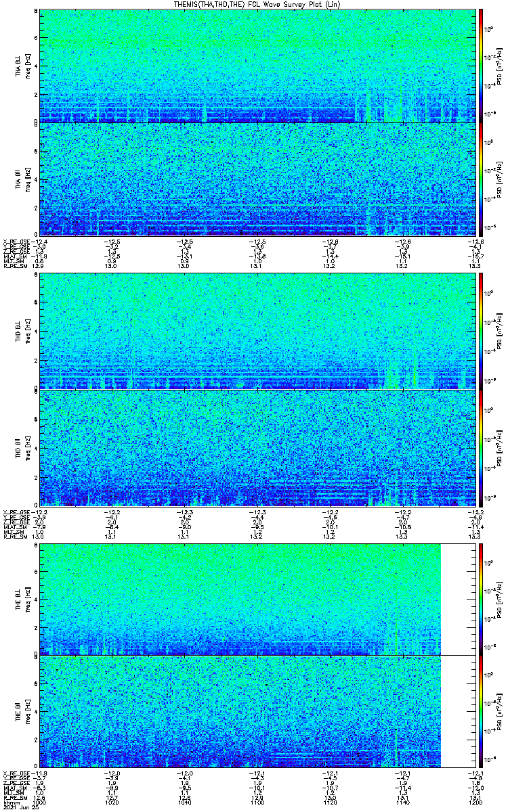Image resolution: width=508 pixels, height=812 pixels.
Task: Click the 1040 time tick label
Action: pos(184,803)
